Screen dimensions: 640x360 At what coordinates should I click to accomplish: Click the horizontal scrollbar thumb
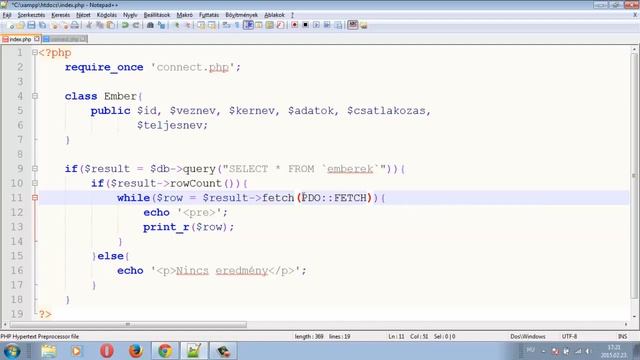pyautogui.click(x=128, y=324)
